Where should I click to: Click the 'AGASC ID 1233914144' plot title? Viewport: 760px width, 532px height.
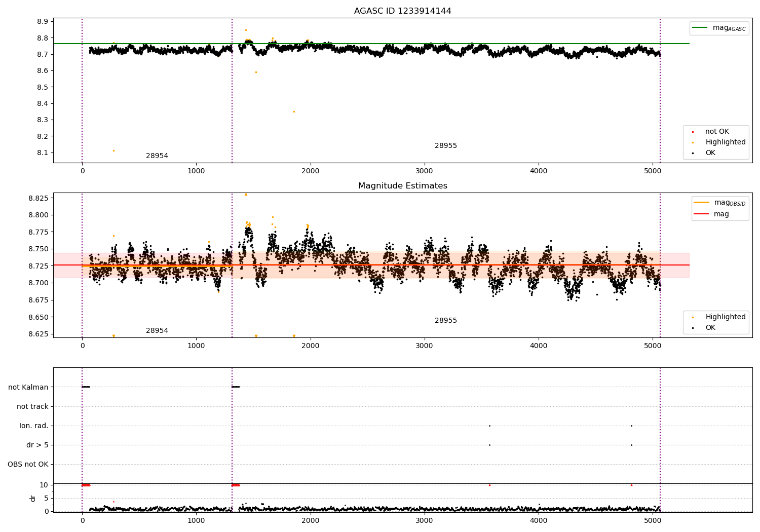tap(402, 11)
